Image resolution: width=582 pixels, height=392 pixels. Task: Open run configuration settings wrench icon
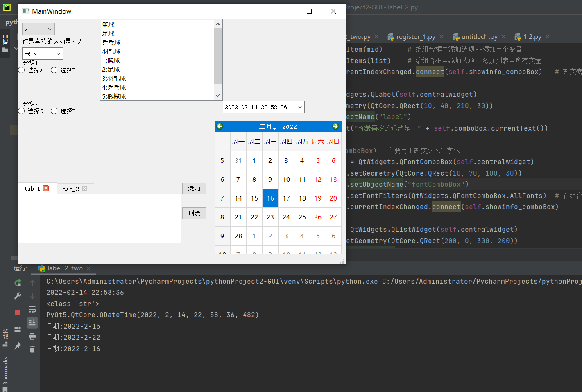(x=18, y=295)
